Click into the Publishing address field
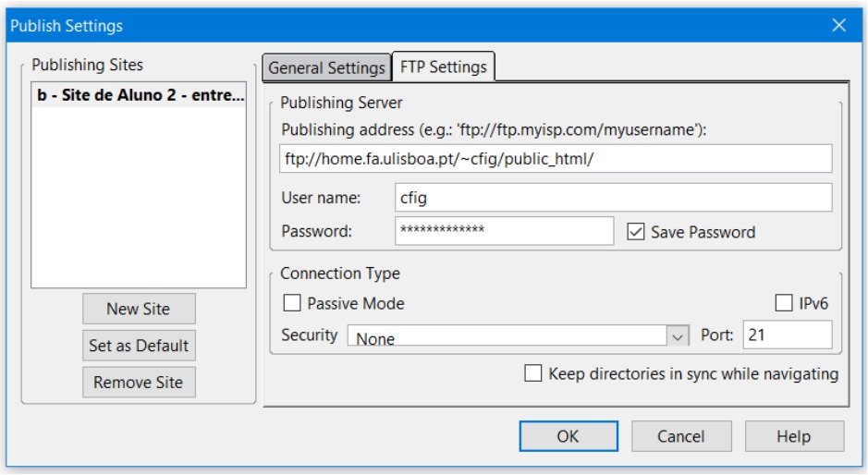 555,158
